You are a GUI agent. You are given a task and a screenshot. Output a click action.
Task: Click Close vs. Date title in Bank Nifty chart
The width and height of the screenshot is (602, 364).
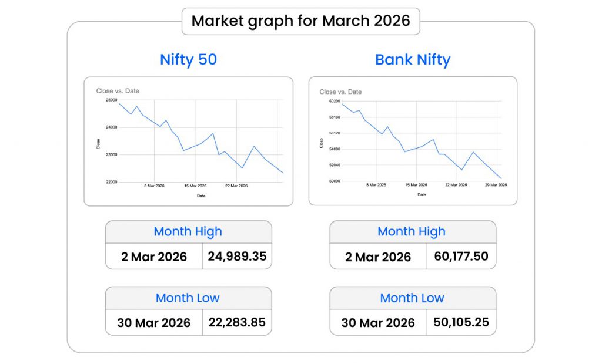point(340,92)
